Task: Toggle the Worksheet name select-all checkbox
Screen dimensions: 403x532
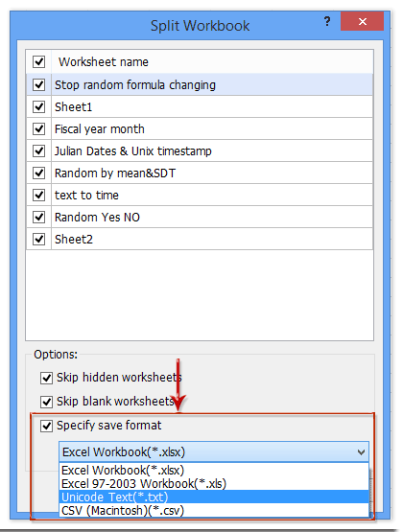Action: click(x=39, y=61)
